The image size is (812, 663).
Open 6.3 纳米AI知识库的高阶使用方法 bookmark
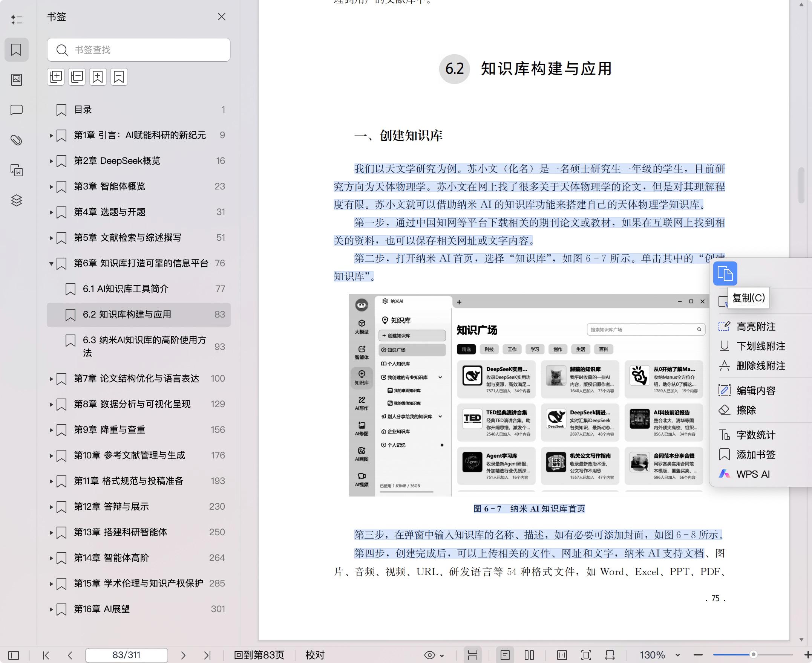coord(139,347)
